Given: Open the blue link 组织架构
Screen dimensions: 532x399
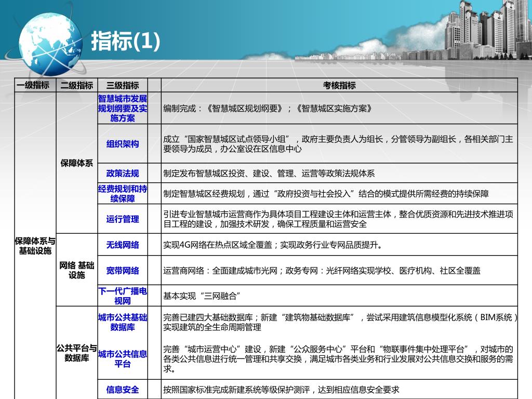Looking at the screenshot, I should [123, 144].
